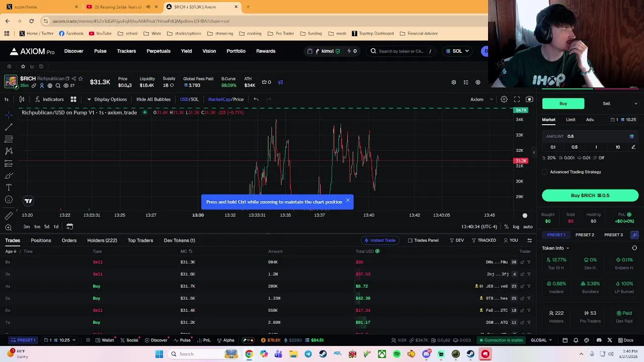
Task: Open the forecasting and measurement tools
Action: [9, 163]
